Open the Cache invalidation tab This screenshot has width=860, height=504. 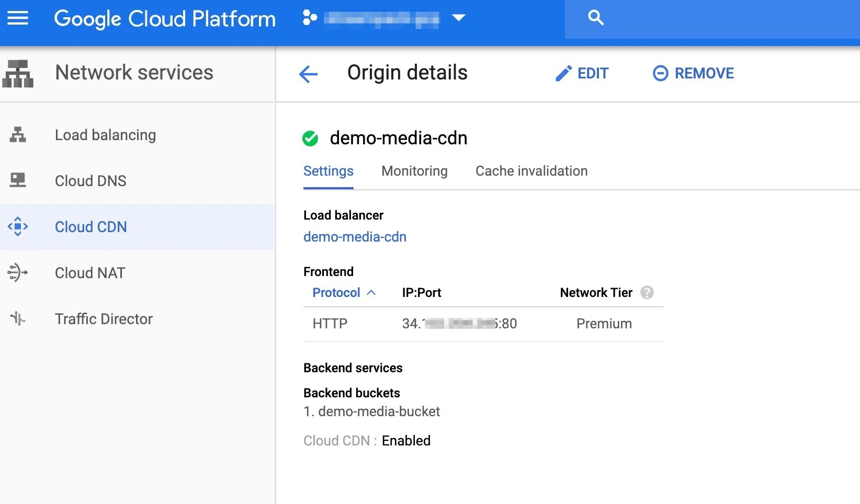click(x=531, y=171)
